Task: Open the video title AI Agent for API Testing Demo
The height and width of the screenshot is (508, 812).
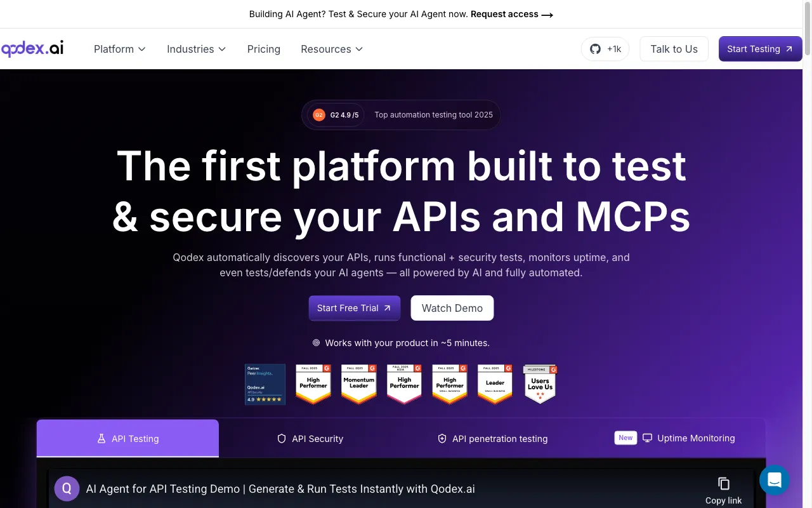Action: click(x=280, y=489)
